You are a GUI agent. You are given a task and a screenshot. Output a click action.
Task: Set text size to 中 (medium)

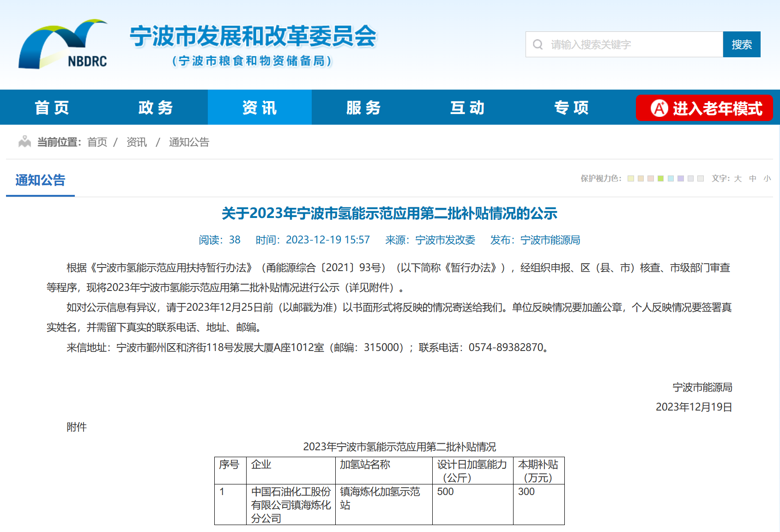tap(753, 179)
